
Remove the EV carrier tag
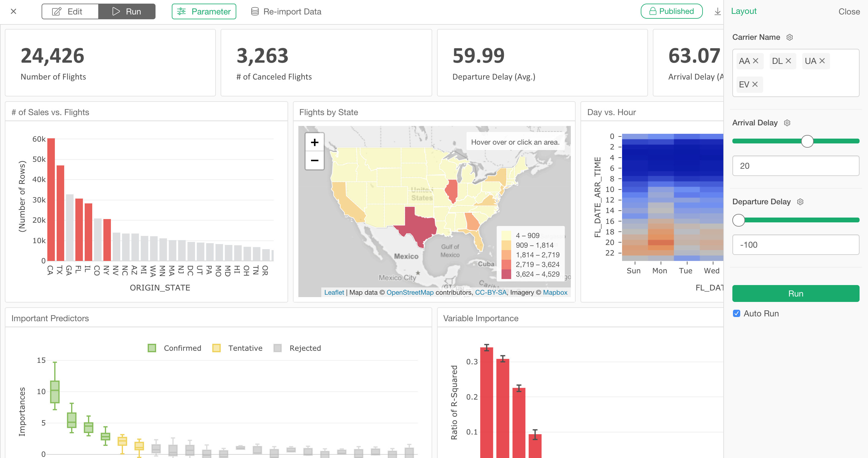coord(755,84)
